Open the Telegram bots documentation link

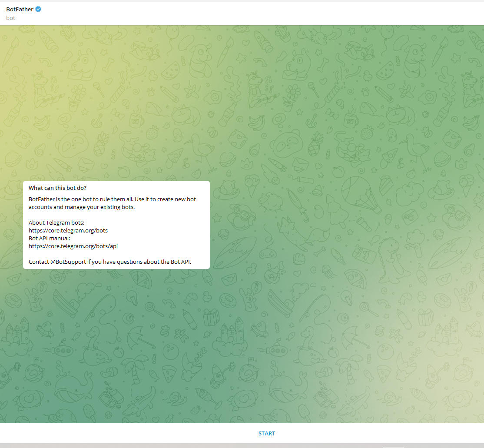[x=68, y=230]
